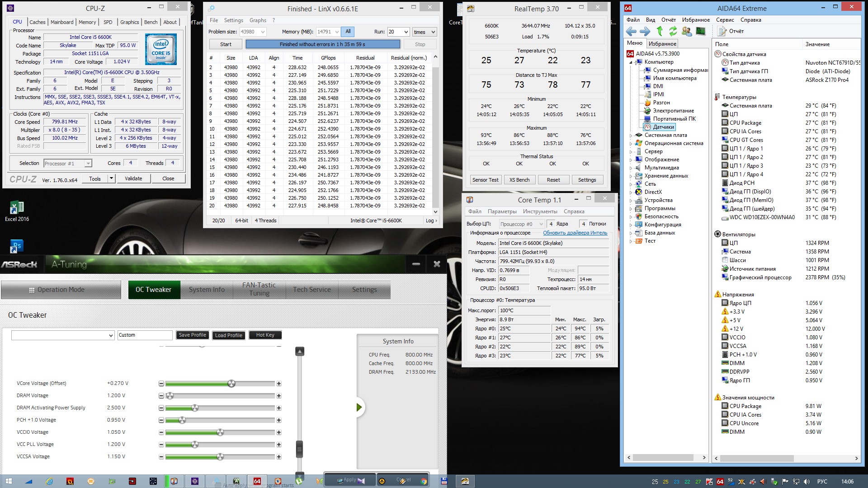The height and width of the screenshot is (488, 868).
Task: Click the Отчёт report toolbar icon
Action: coord(722,31)
